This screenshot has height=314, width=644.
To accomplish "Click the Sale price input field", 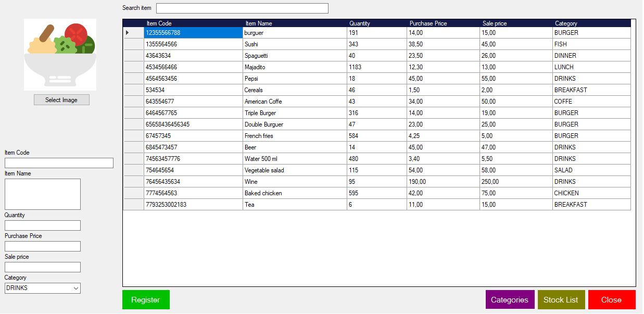I will pos(43,267).
